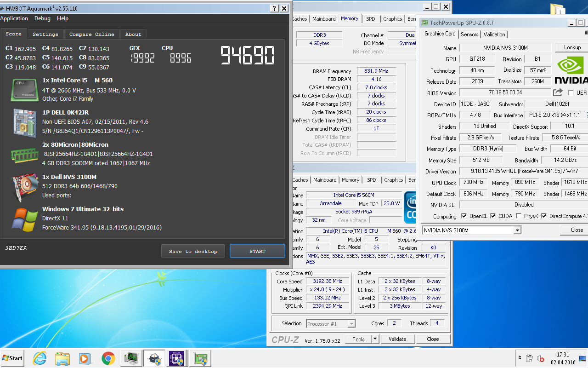Open the Debug menu in Aquamark

point(43,18)
